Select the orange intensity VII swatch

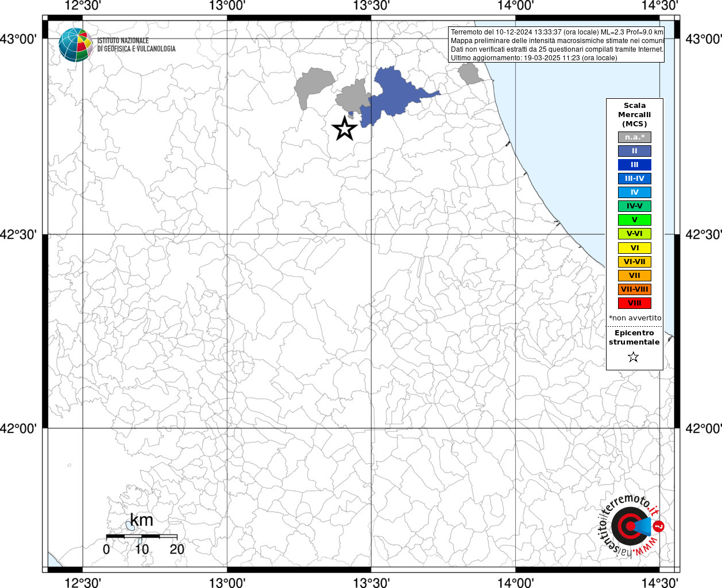click(635, 276)
